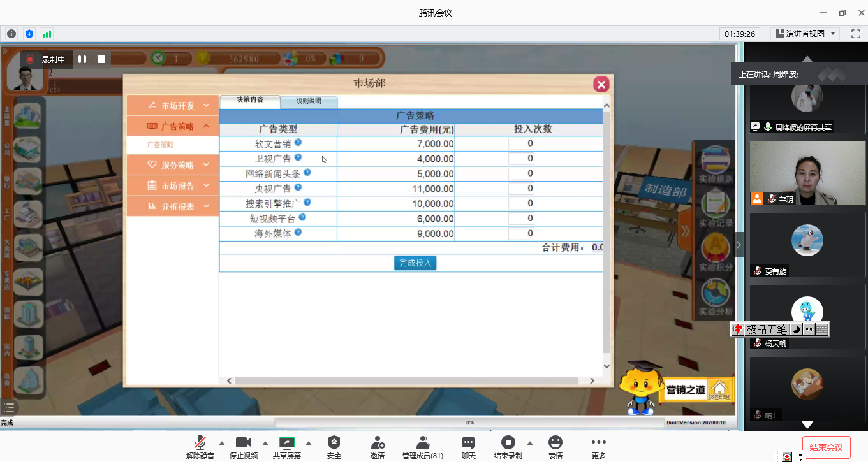
Task: Switch to the 规则说明 tab
Action: point(309,101)
